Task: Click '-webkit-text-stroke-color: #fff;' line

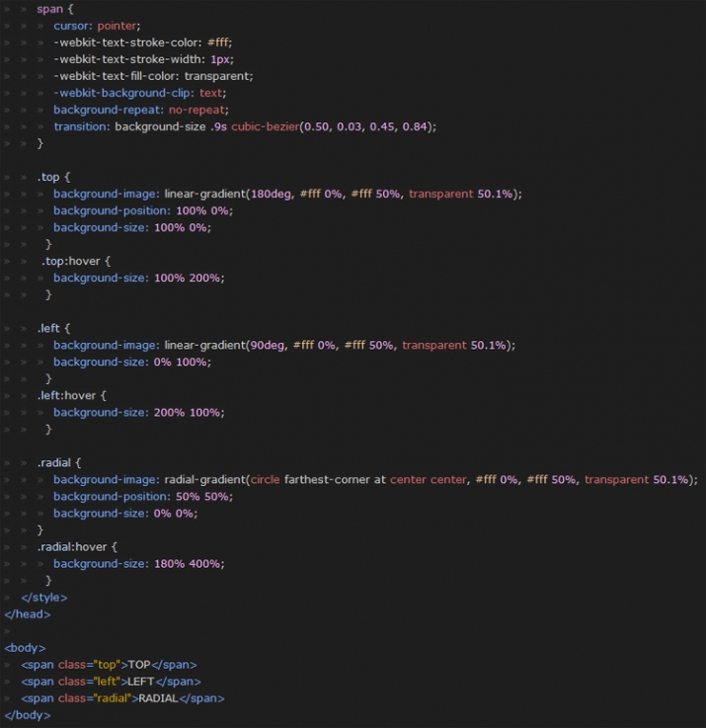Action: [x=142, y=42]
